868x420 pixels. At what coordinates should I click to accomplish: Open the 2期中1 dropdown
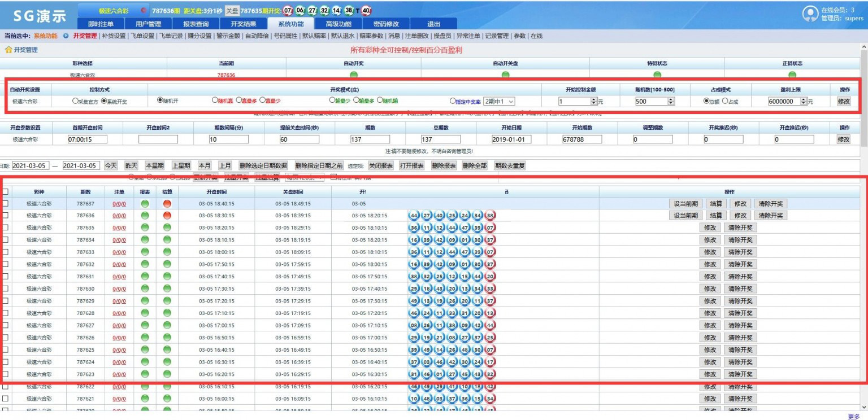tap(499, 102)
